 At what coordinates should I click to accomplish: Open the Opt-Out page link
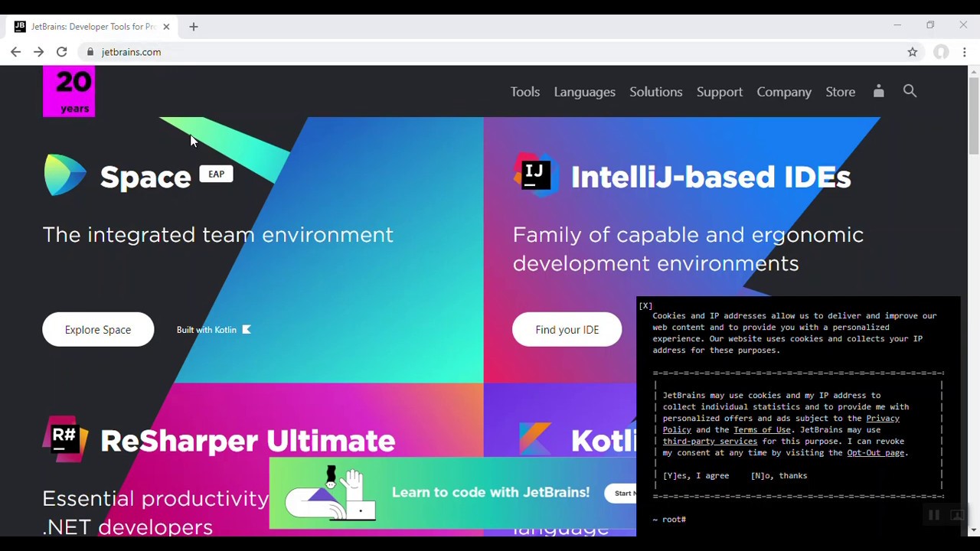(876, 453)
